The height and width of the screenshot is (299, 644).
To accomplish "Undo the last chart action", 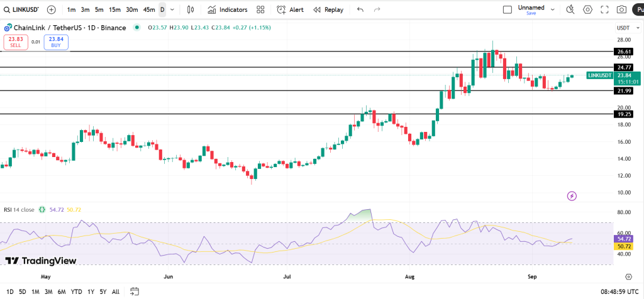I will pos(360,9).
